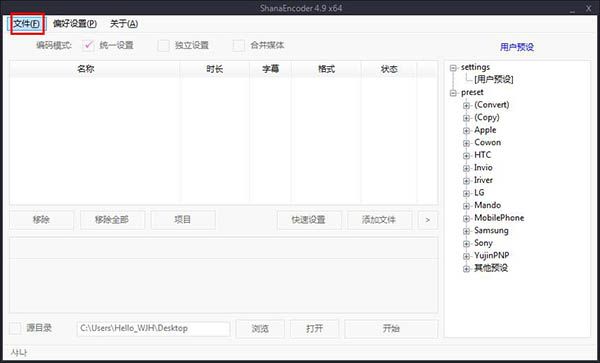
Task: Expand the (Convert) preset group
Action: [x=466, y=105]
